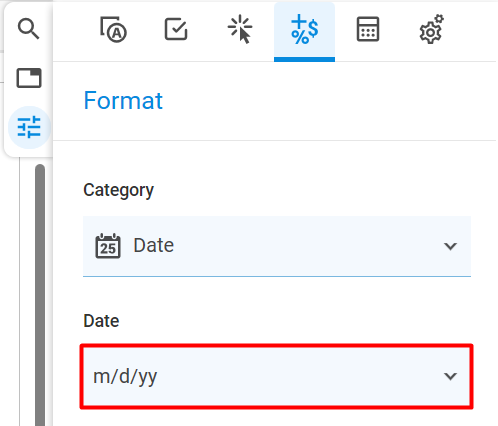This screenshot has height=426, width=498.
Task: Open the search magnifier tool
Action: [x=29, y=29]
